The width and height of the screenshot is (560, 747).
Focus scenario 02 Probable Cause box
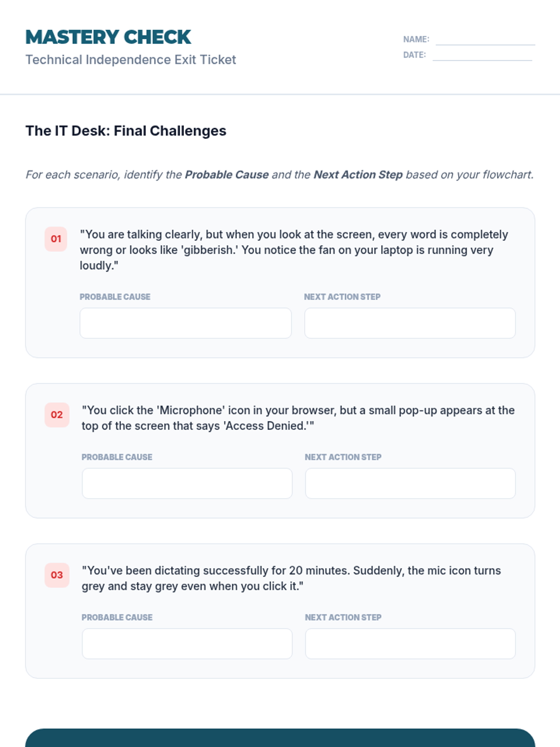(187, 483)
